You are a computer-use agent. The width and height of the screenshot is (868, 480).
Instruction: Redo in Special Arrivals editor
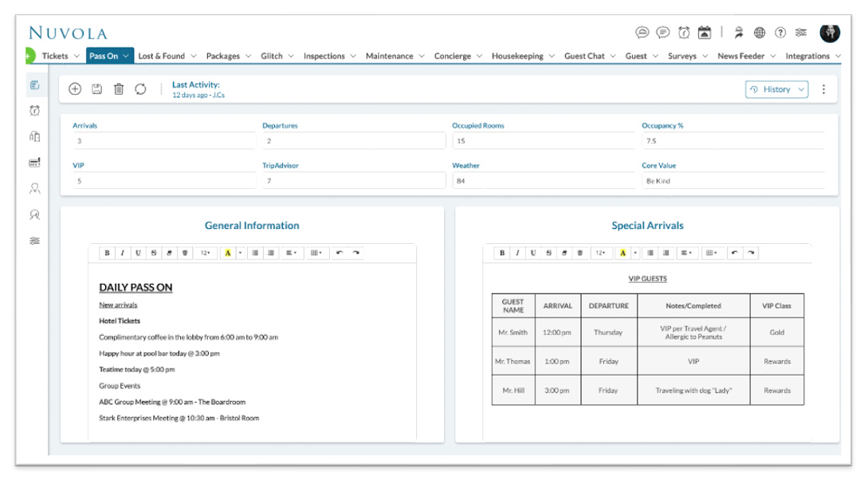751,253
